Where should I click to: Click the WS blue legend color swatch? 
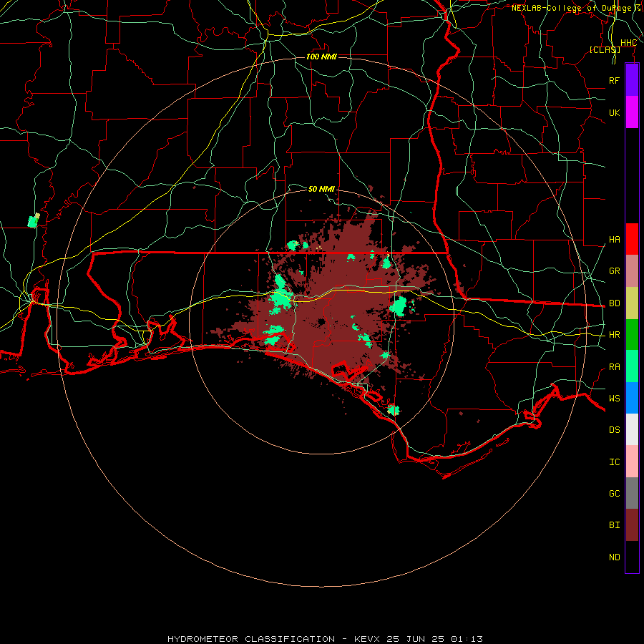tap(632, 398)
